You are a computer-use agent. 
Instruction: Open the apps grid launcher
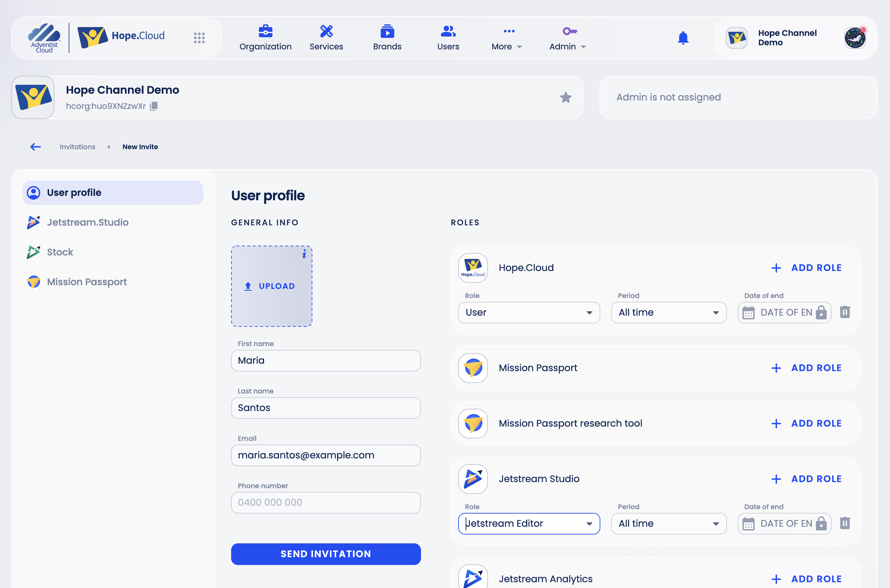(x=199, y=38)
